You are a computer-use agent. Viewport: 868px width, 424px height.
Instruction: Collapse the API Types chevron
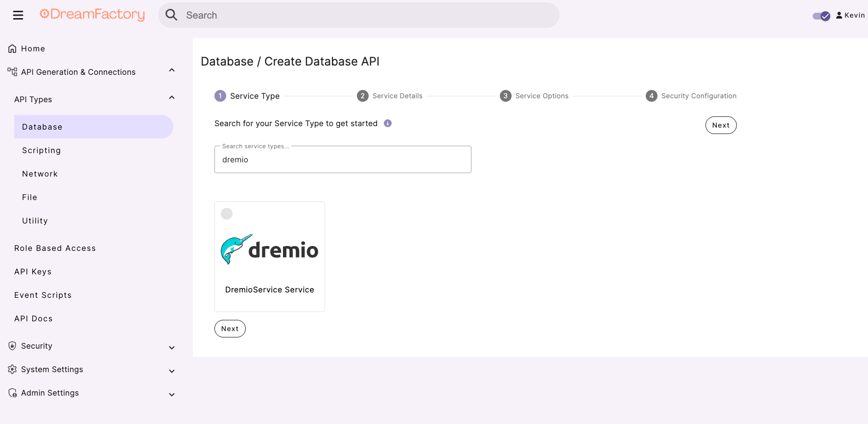172,98
